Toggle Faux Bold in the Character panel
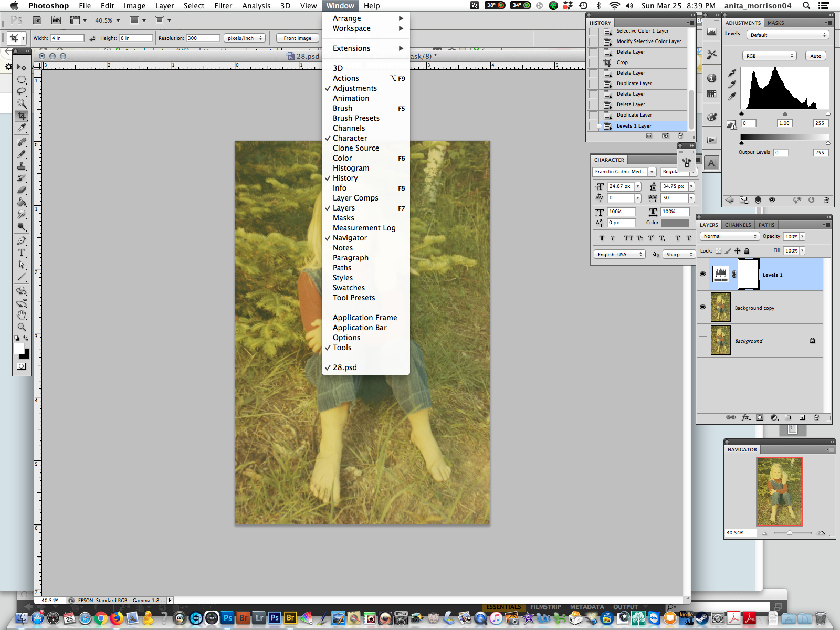 602,238
